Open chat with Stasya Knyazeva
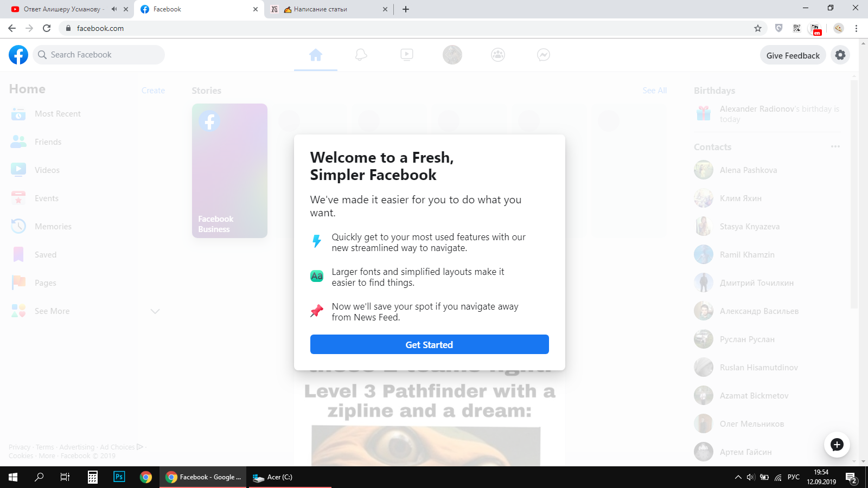Image resolution: width=868 pixels, height=488 pixels. (768, 227)
